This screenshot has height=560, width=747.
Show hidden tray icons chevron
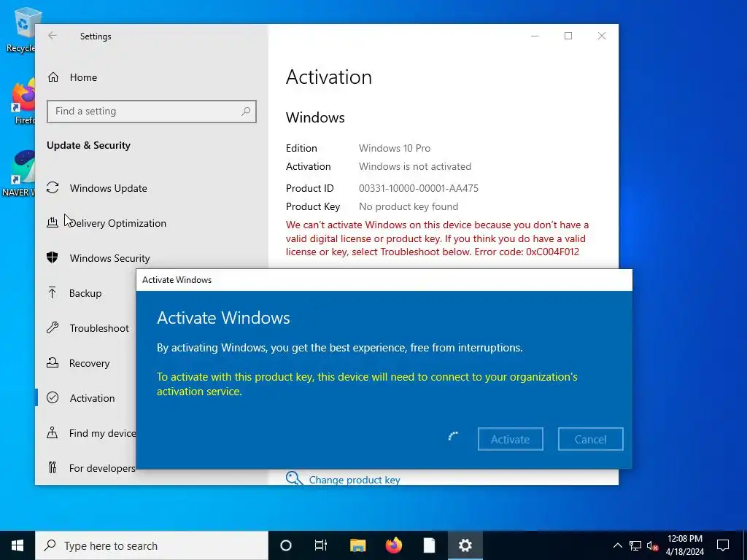[617, 545]
